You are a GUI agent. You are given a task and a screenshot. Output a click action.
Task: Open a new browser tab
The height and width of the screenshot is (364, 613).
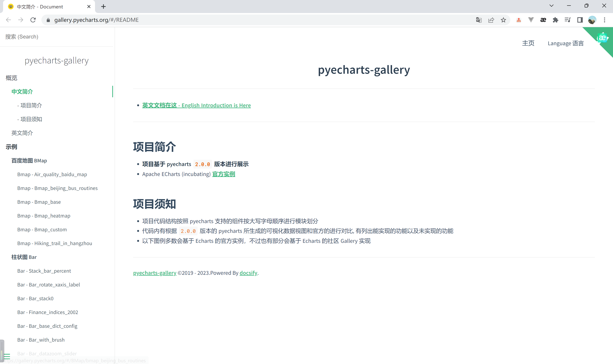pyautogui.click(x=103, y=7)
